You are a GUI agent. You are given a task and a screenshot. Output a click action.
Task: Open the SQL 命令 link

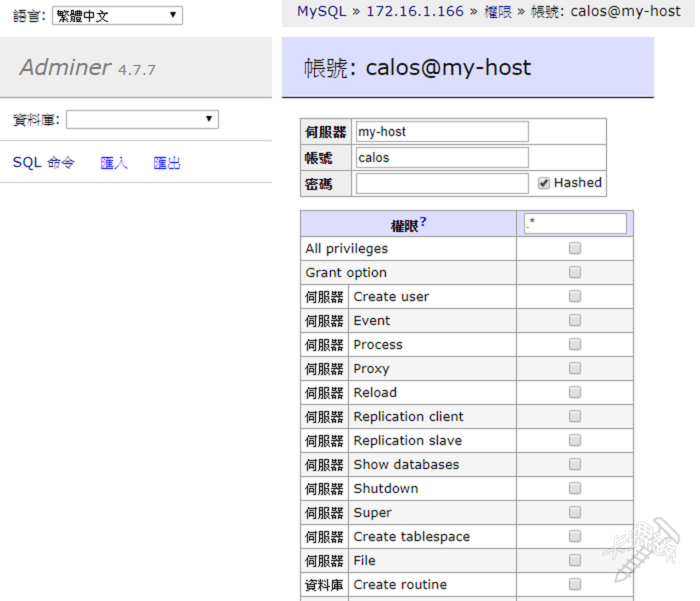43,163
